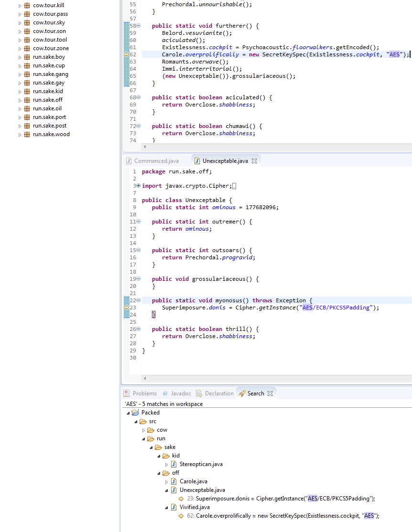The image size is (412, 532).
Task: Click the run.sake.gay package icon
Action: click(27, 83)
